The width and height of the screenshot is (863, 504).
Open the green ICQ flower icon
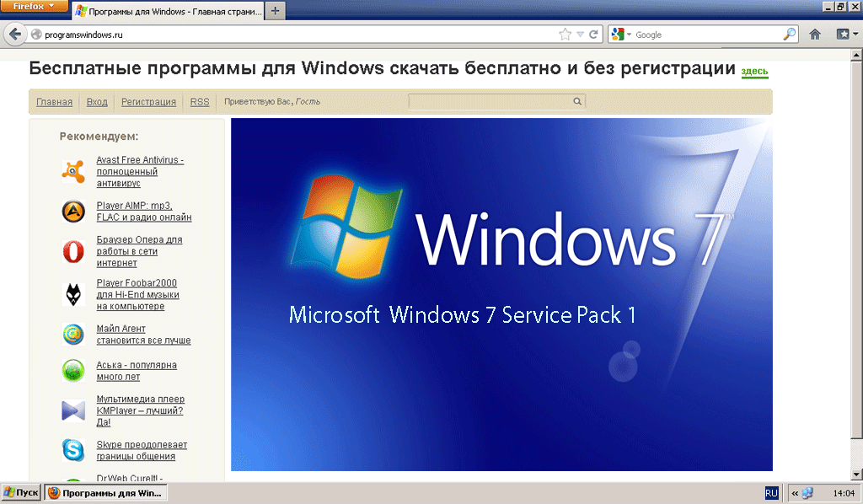pos(73,370)
